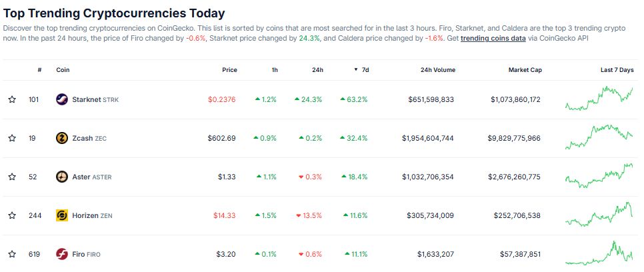The image size is (644, 272).
Task: Click the Starknet coin logo icon
Action: [x=62, y=99]
